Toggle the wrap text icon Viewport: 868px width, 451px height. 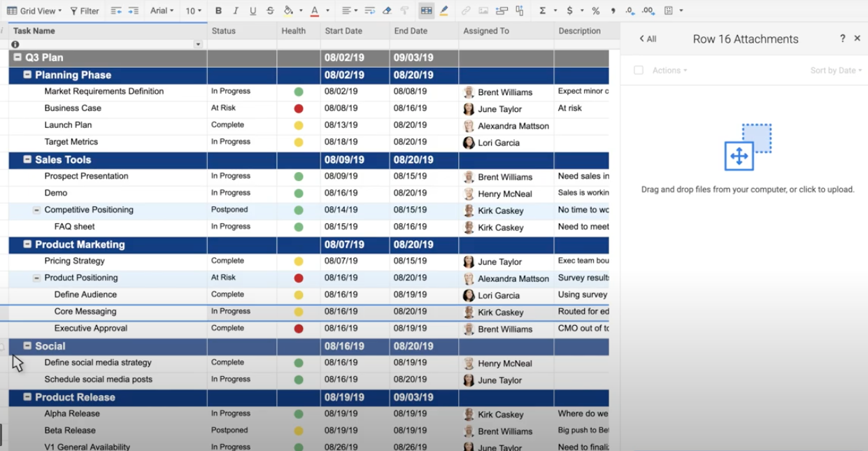[370, 11]
